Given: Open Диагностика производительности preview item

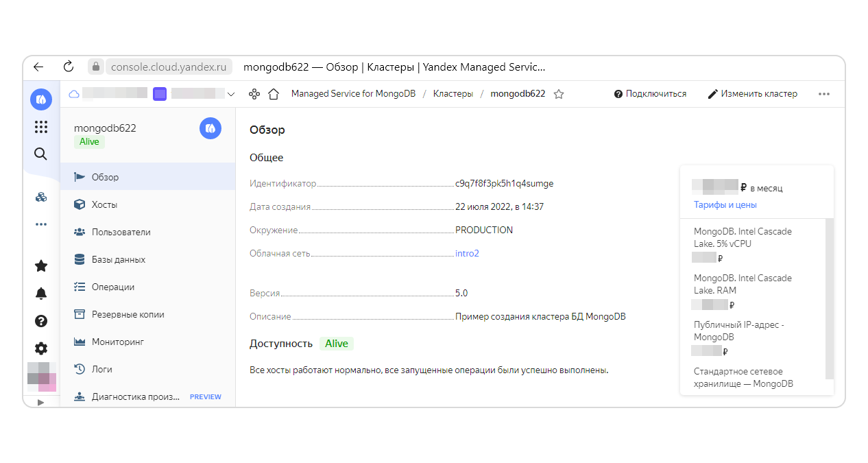Looking at the screenshot, I should (147, 396).
